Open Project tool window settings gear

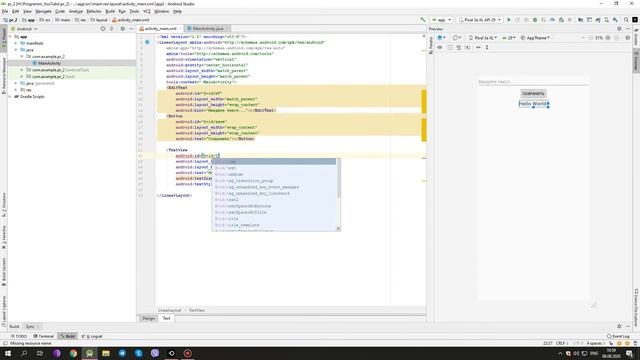coord(122,29)
